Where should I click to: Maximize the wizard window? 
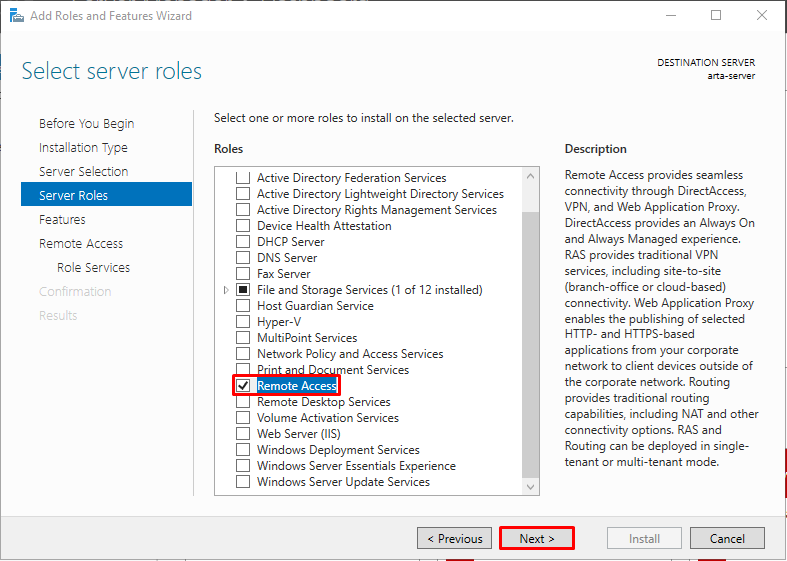click(716, 15)
